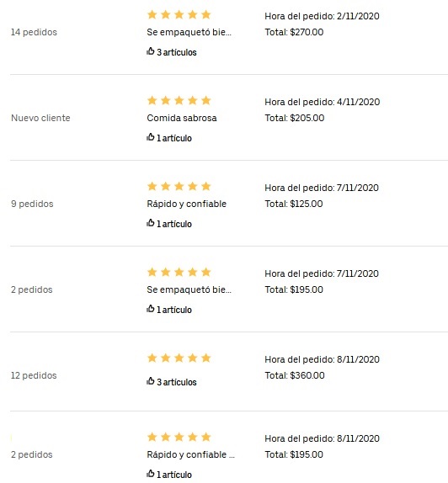This screenshot has width=448, height=483.
Task: Select the '14 pedidos' customer label
Action: [34, 32]
